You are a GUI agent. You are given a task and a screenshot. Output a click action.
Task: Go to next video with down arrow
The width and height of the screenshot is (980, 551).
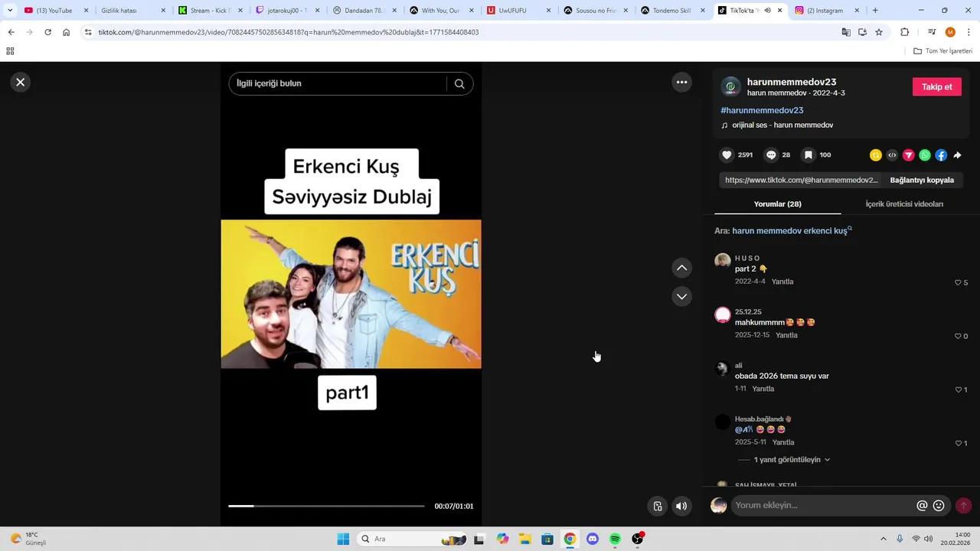pyautogui.click(x=681, y=296)
